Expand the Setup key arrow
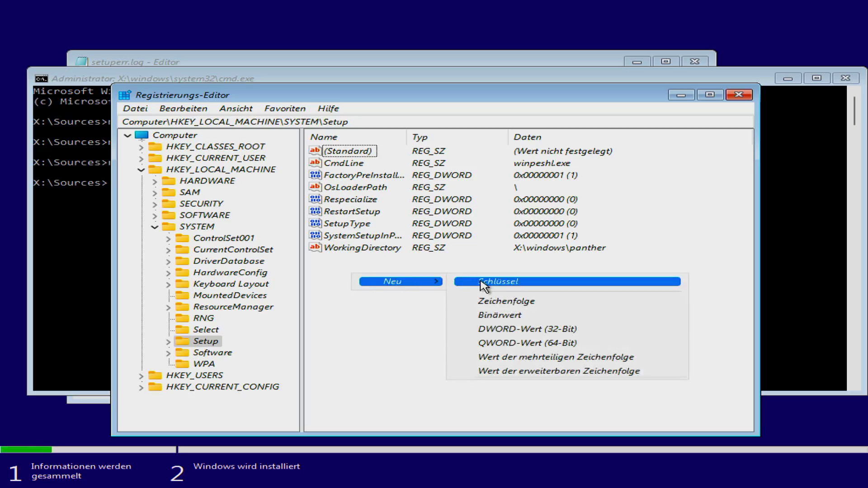868x488 pixels. coord(168,342)
